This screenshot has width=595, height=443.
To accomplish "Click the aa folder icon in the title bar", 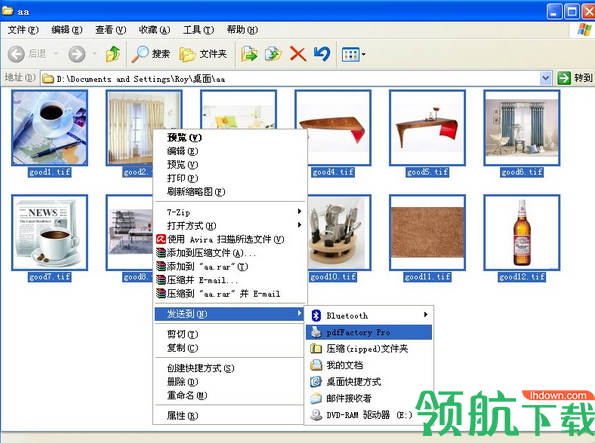I will pos(8,11).
